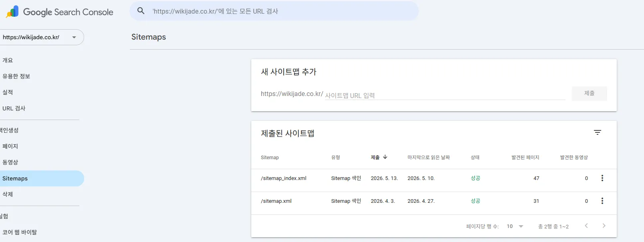Open the filter icon in submitted sitemaps
This screenshot has width=644, height=242.
pyautogui.click(x=597, y=132)
